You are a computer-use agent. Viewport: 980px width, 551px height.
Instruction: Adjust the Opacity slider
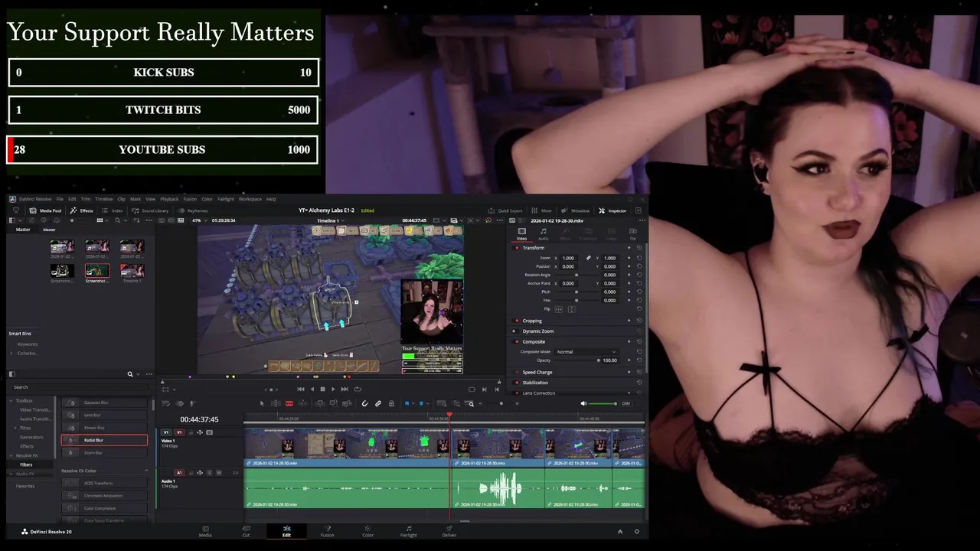tap(577, 360)
